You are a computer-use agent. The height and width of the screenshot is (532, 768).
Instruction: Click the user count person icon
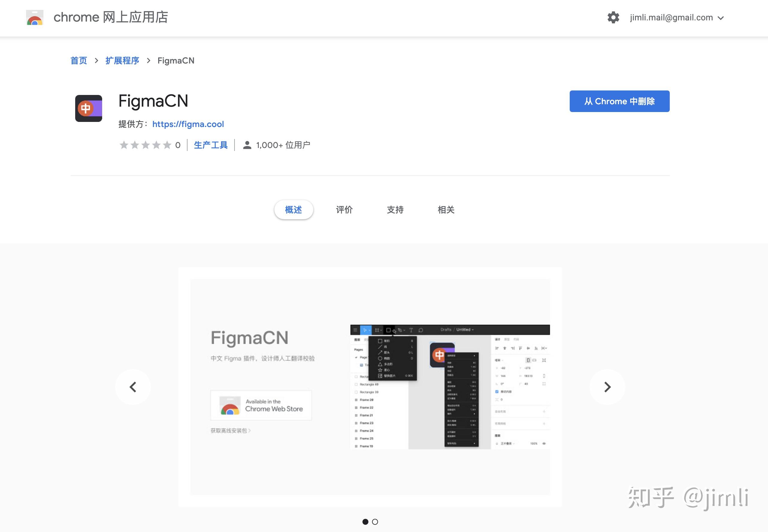pos(247,145)
